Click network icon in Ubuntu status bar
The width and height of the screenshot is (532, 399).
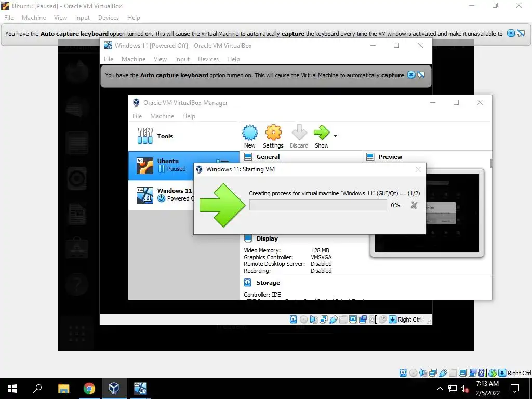click(x=433, y=373)
